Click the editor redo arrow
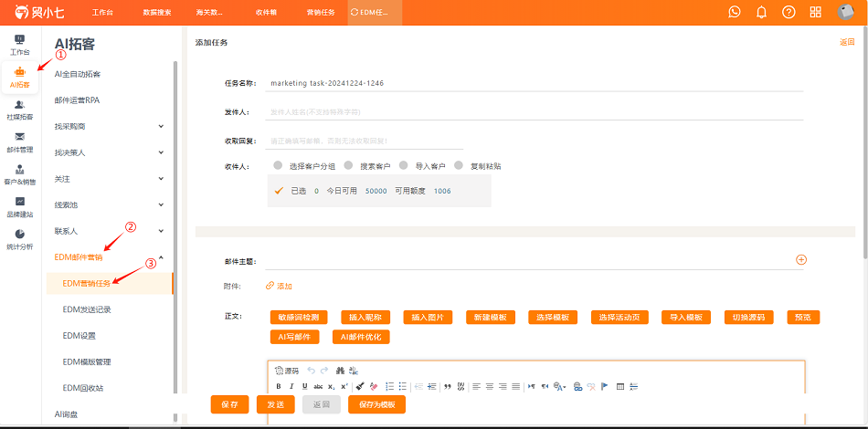Screen dimensions: 868x429 click(x=324, y=371)
